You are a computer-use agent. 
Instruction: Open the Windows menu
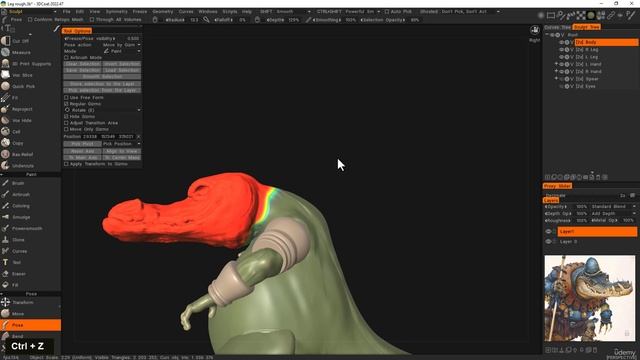click(208, 11)
